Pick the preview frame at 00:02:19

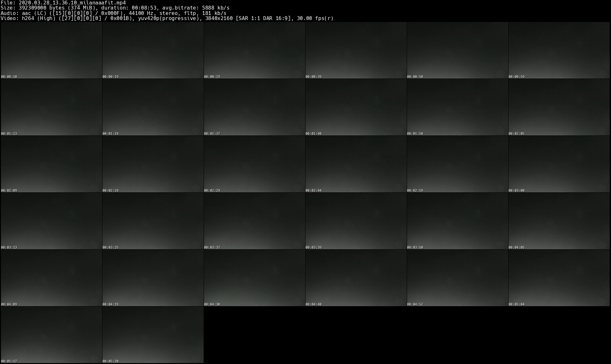click(x=153, y=164)
